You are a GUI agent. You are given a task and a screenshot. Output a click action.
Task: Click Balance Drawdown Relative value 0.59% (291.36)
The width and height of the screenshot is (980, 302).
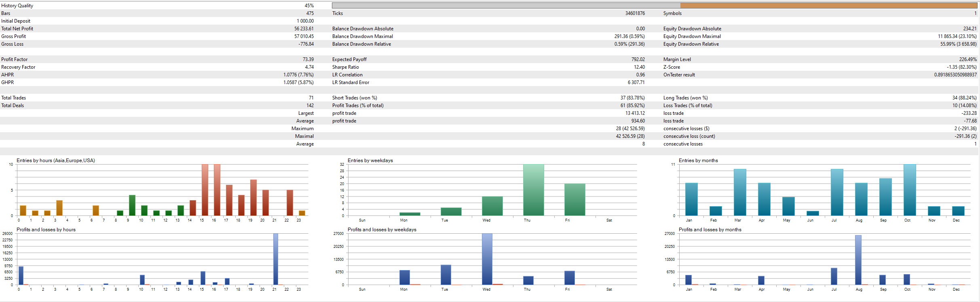[x=629, y=44]
